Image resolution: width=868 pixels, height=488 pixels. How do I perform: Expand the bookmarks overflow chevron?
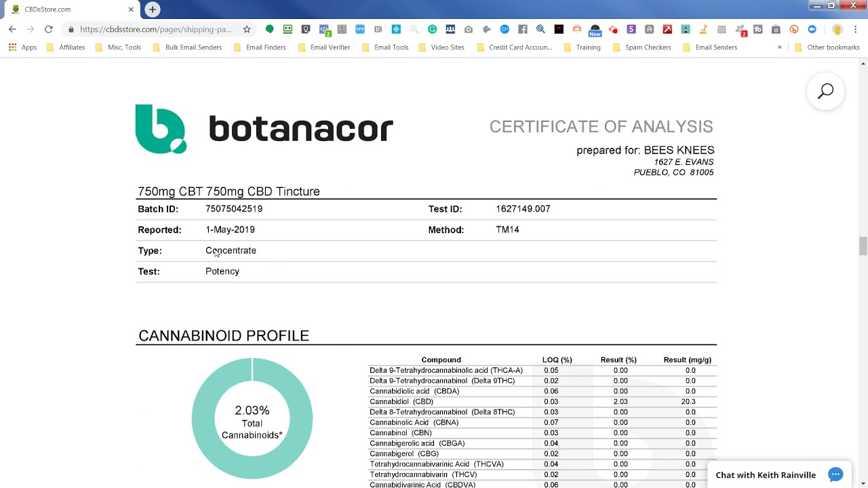780,47
